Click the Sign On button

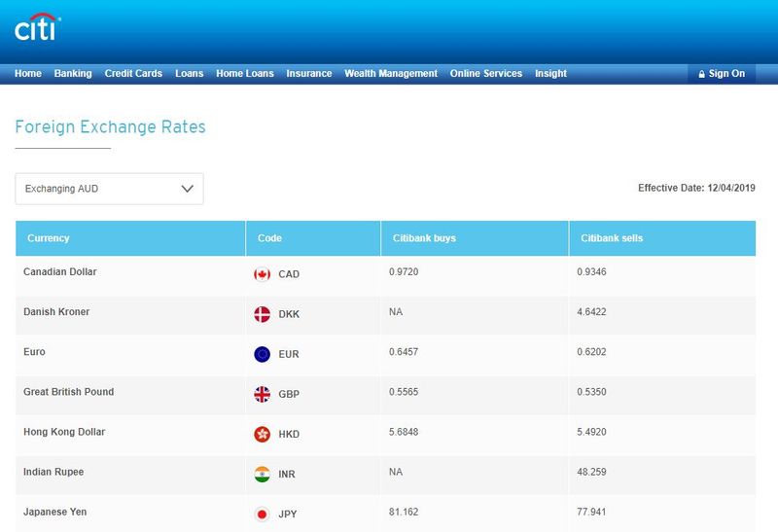722,74
